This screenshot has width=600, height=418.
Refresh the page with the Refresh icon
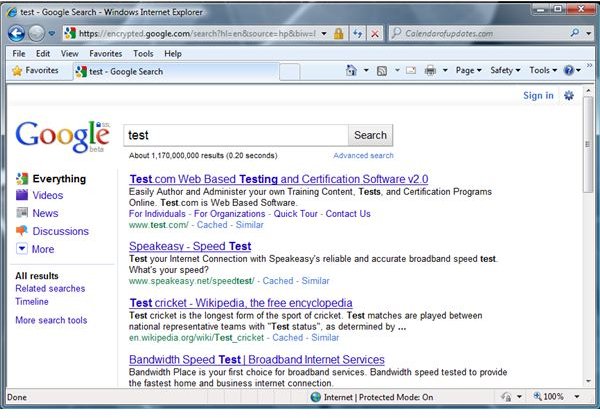(357, 34)
